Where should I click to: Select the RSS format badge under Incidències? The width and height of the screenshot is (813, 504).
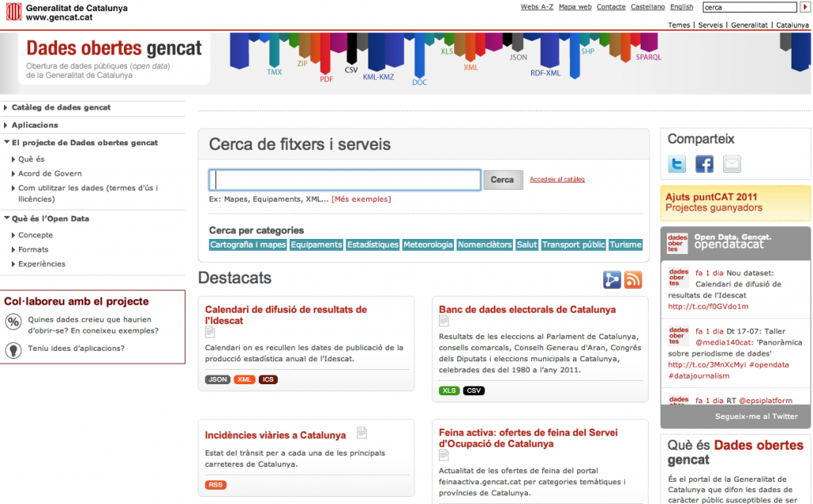(x=216, y=485)
